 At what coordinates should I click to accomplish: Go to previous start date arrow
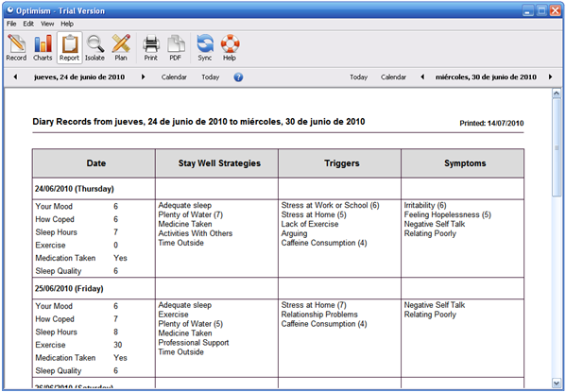tap(15, 77)
